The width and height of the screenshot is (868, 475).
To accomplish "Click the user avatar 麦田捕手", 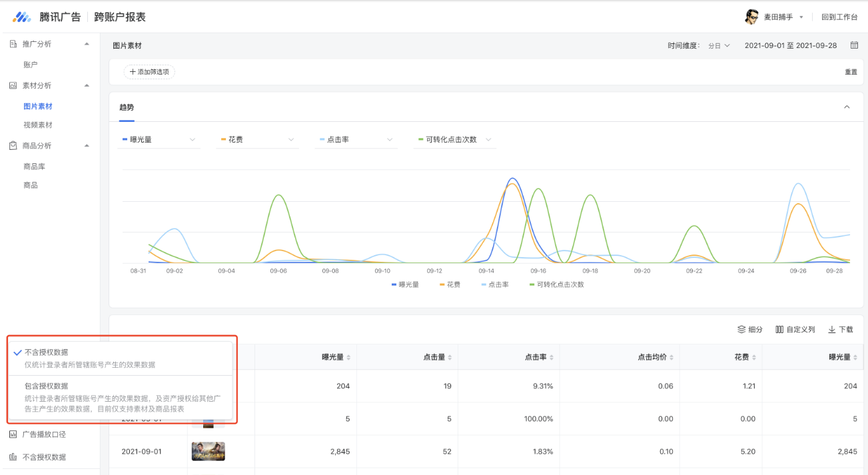I will 751,17.
